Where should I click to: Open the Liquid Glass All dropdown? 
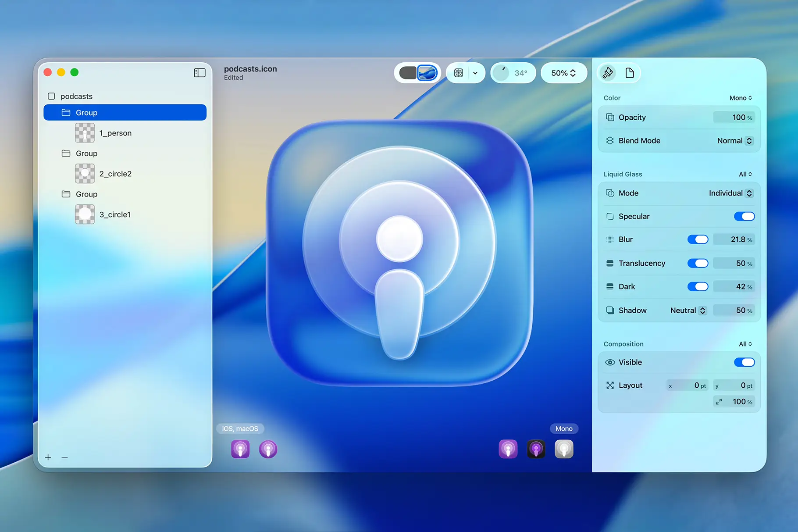pos(745,174)
